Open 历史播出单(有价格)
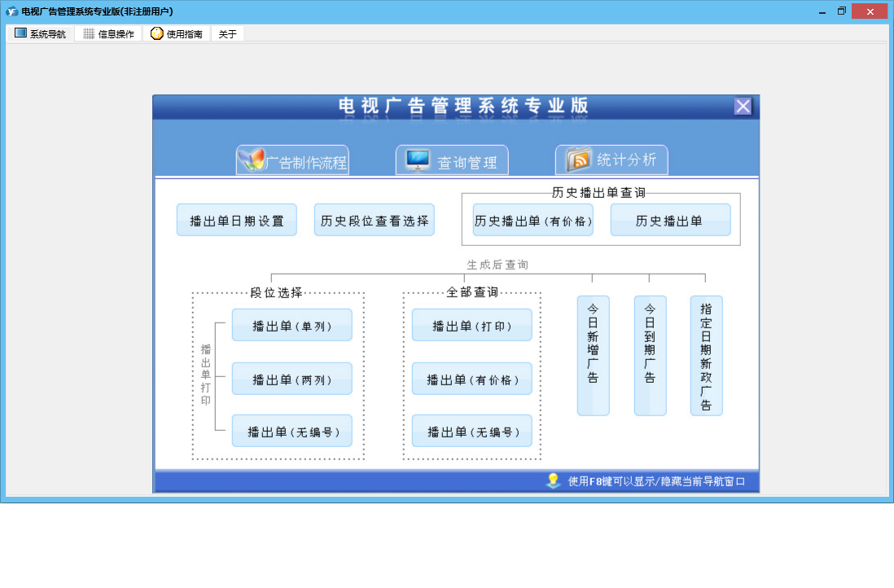The image size is (894, 588). point(533,220)
